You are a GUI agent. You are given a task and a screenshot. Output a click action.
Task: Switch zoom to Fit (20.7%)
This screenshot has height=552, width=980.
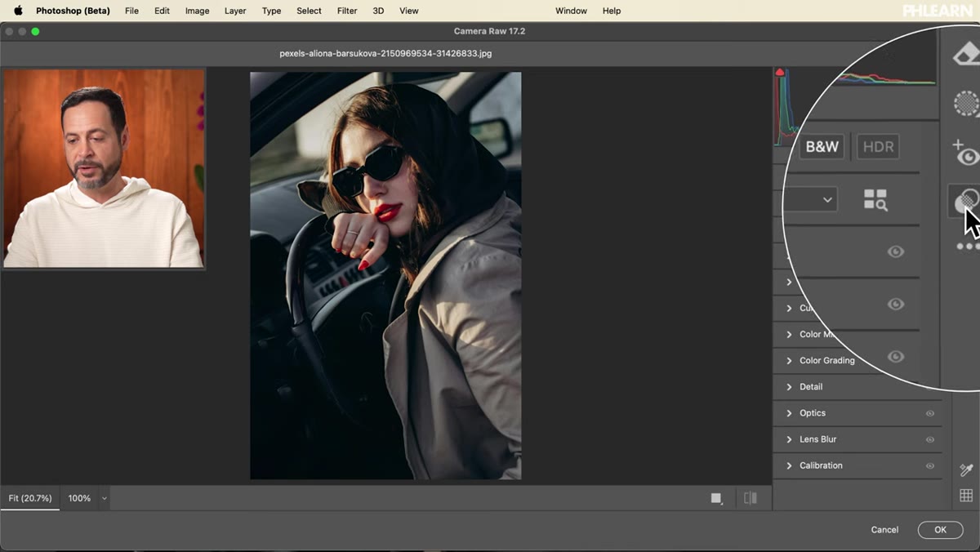pos(30,498)
